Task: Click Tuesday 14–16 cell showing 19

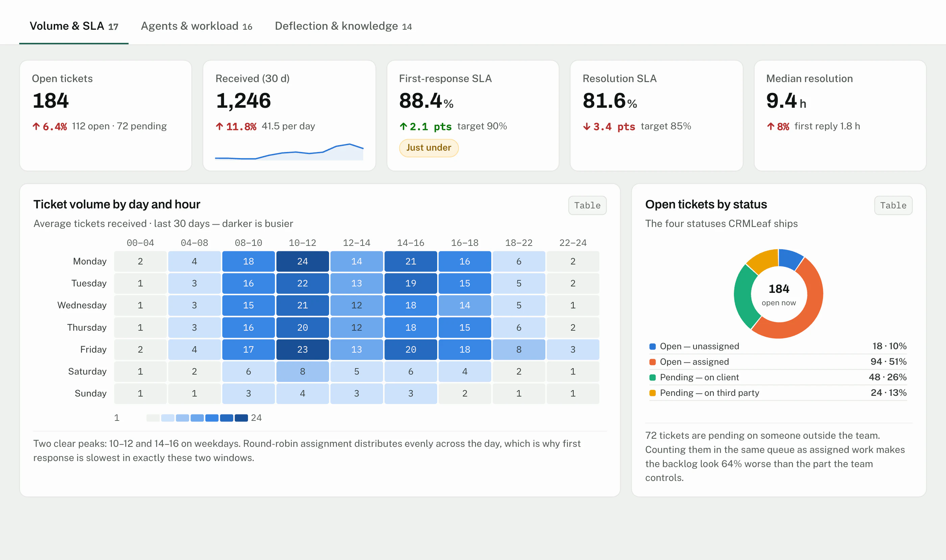Action: tap(410, 283)
